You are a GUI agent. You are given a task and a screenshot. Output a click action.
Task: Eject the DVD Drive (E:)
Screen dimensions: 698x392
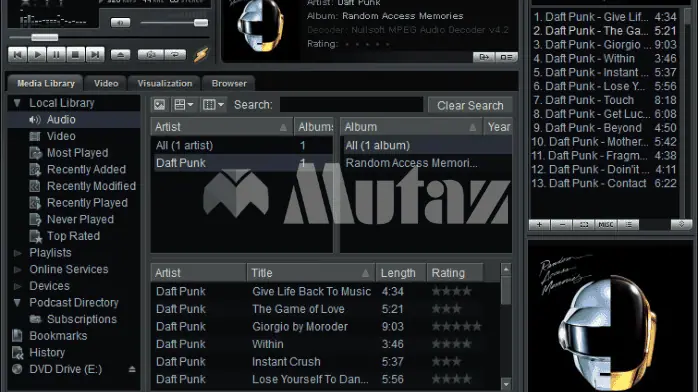132,369
